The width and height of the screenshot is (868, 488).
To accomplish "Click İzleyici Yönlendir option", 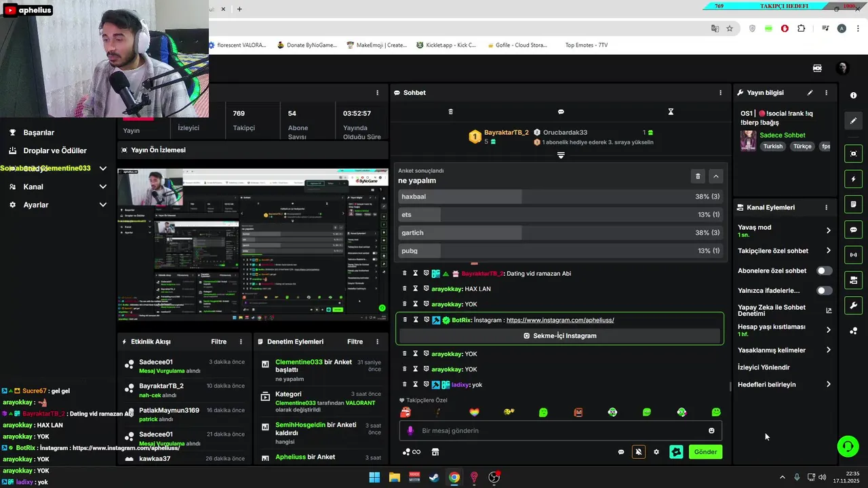I will click(x=764, y=367).
